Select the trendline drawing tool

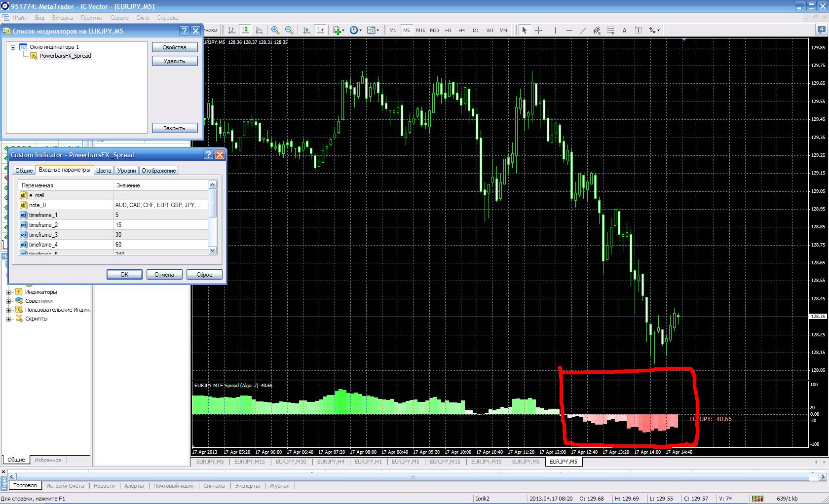583,30
